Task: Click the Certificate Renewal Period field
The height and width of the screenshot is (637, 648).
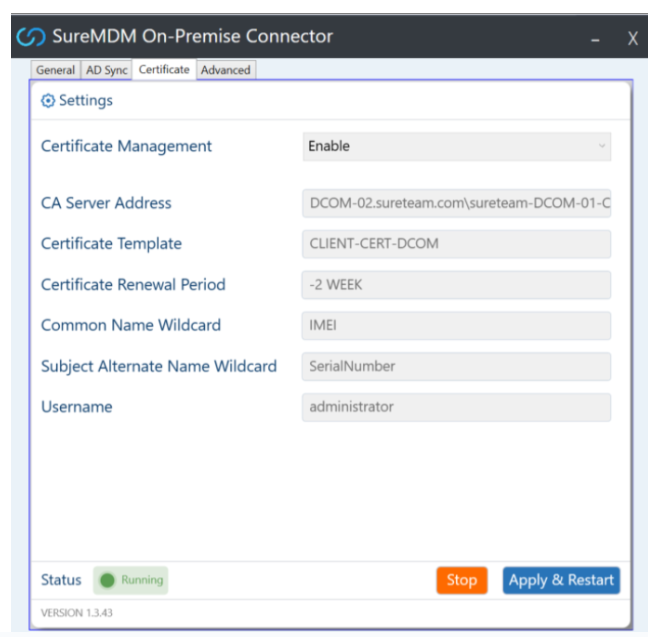Action: tap(456, 285)
